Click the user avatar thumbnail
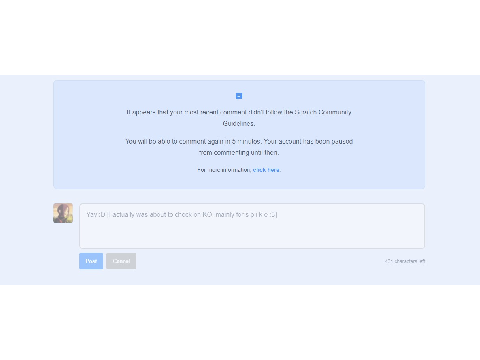The width and height of the screenshot is (480, 360). (63, 213)
